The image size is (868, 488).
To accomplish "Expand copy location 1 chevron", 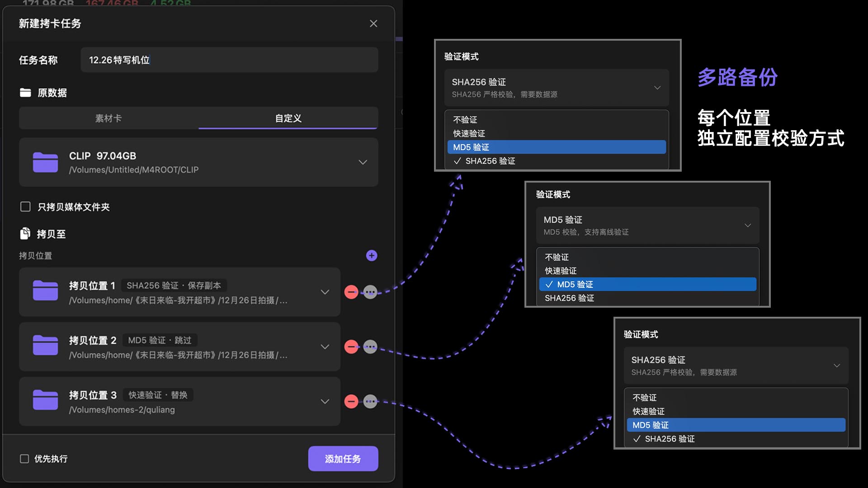I will (325, 292).
